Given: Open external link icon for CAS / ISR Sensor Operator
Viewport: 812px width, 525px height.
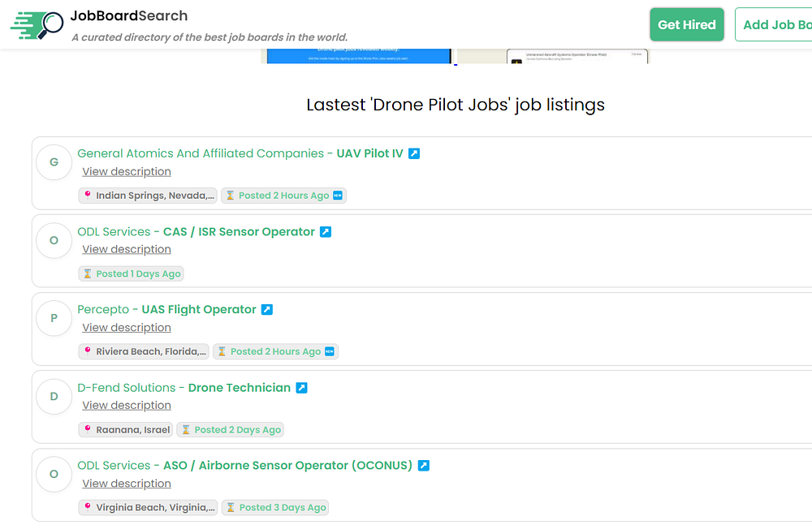Looking at the screenshot, I should tap(326, 232).
